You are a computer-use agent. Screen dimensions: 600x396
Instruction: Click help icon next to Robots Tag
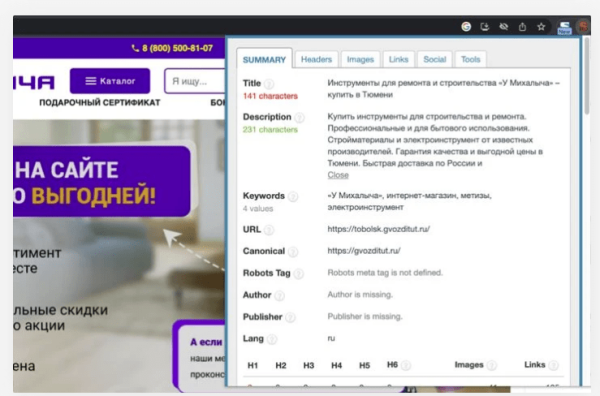tap(298, 274)
